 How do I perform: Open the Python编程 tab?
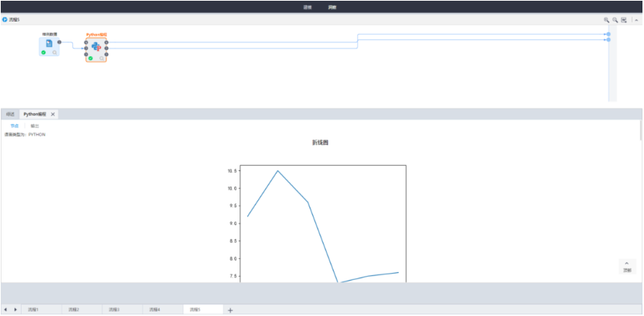click(x=35, y=114)
